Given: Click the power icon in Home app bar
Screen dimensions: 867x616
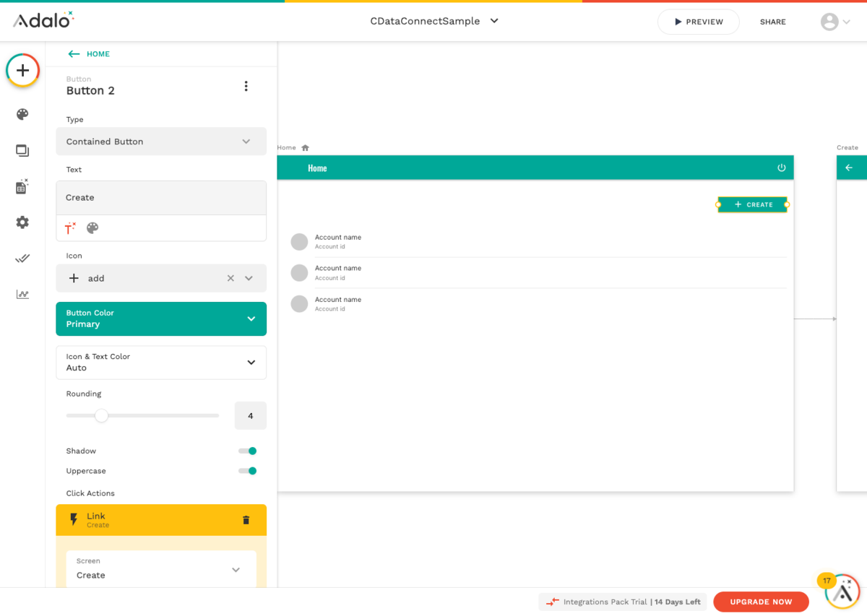Looking at the screenshot, I should 781,168.
